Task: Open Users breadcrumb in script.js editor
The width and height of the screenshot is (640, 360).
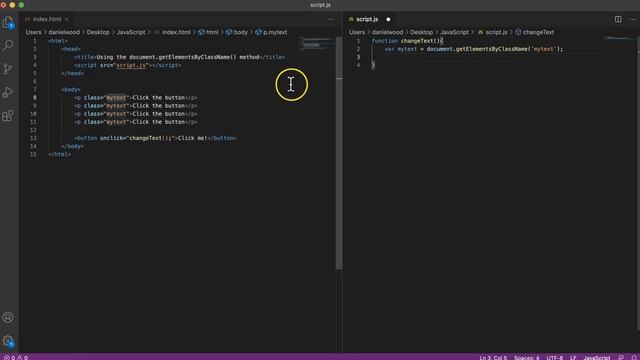Action: (x=357, y=32)
